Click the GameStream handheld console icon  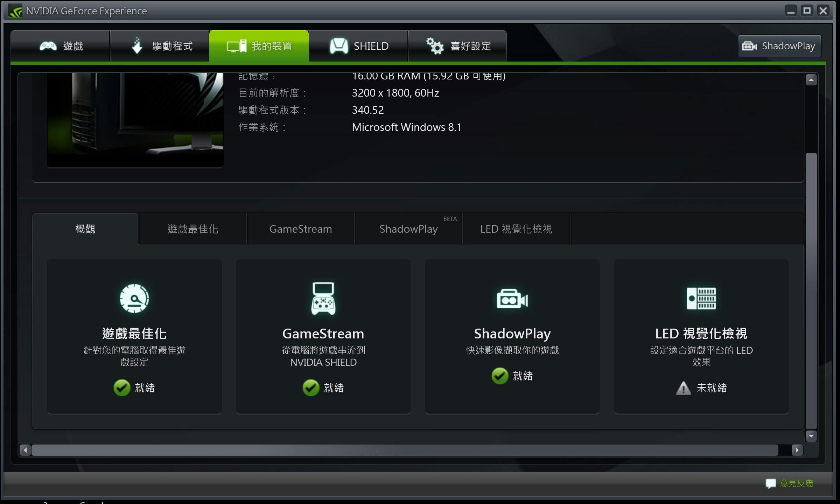323,299
